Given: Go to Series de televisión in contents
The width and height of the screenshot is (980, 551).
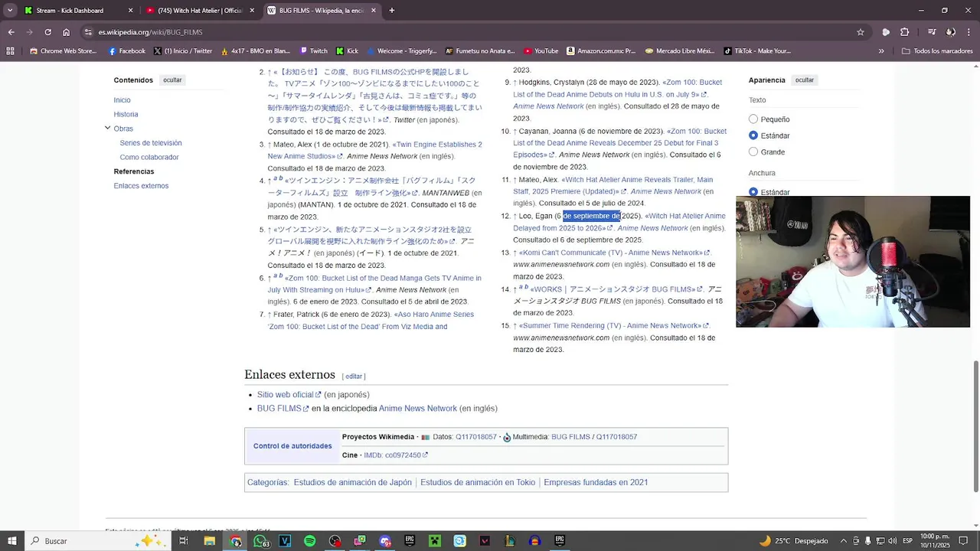Looking at the screenshot, I should coord(151,143).
